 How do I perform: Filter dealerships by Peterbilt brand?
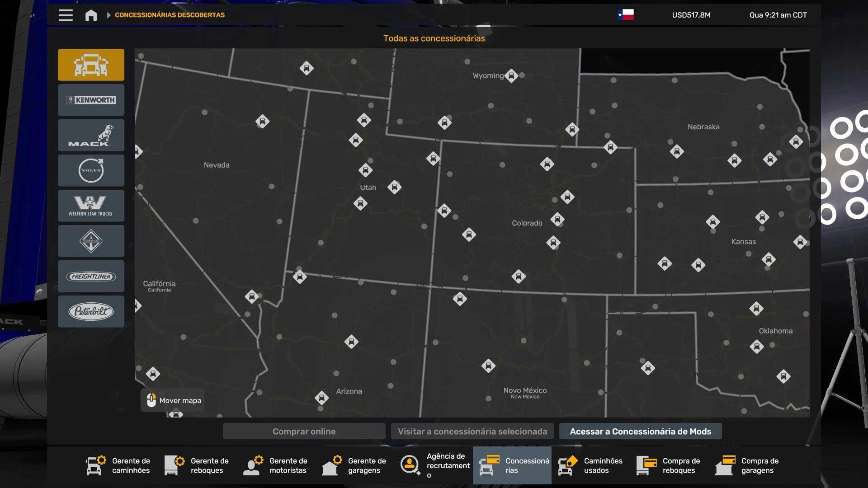(91, 311)
